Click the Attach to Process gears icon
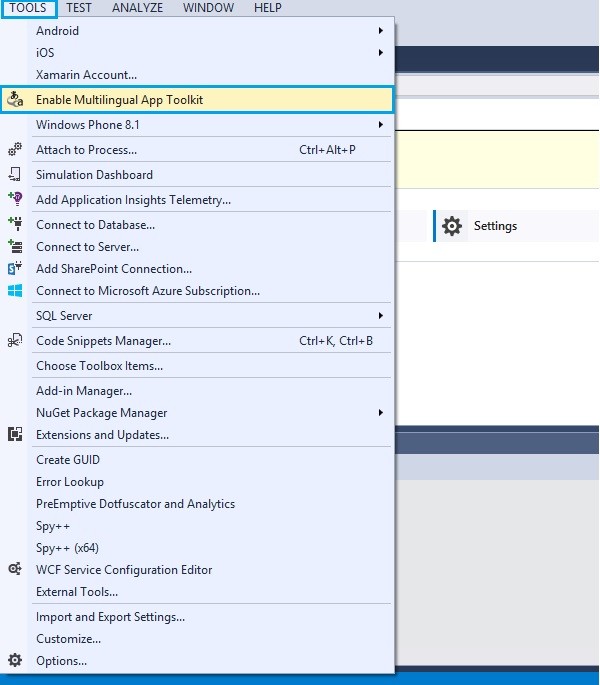The height and width of the screenshot is (685, 600). point(15,149)
